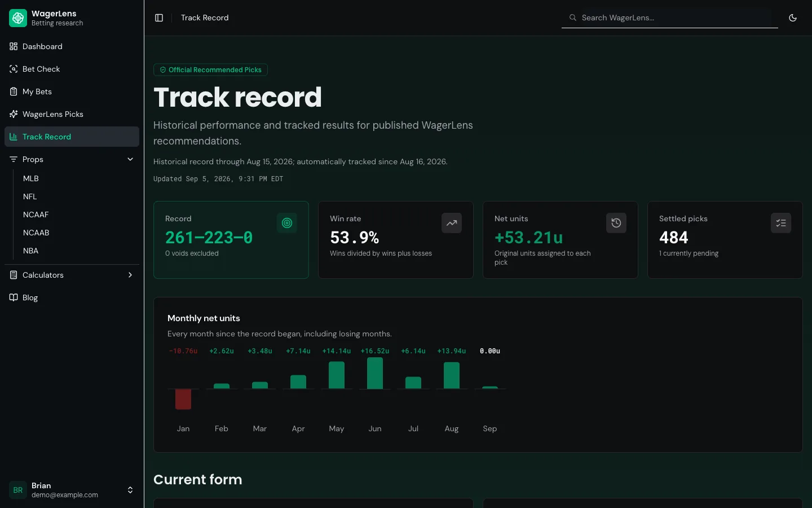Click the April bar
The width and height of the screenshot is (812, 508).
click(298, 382)
